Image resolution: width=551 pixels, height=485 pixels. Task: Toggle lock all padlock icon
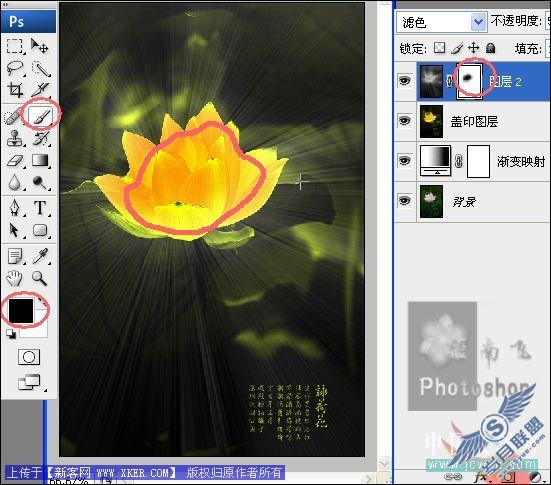pyautogui.click(x=491, y=48)
